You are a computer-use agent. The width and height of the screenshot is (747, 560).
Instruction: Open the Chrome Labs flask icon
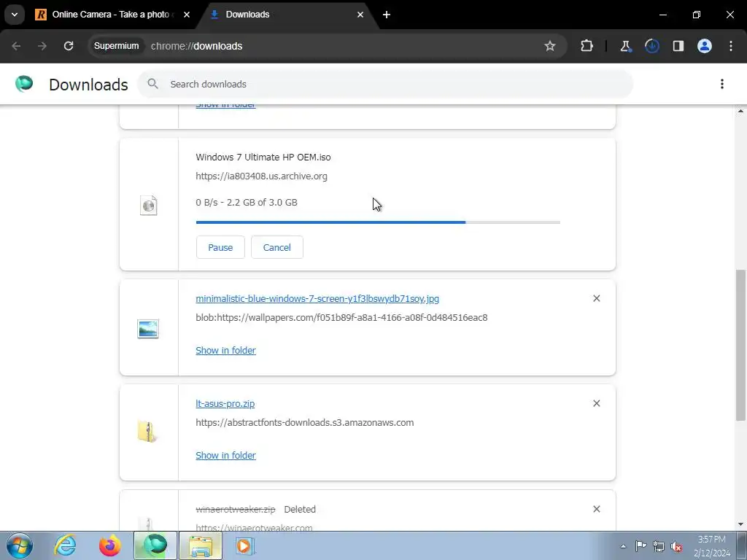(x=625, y=46)
